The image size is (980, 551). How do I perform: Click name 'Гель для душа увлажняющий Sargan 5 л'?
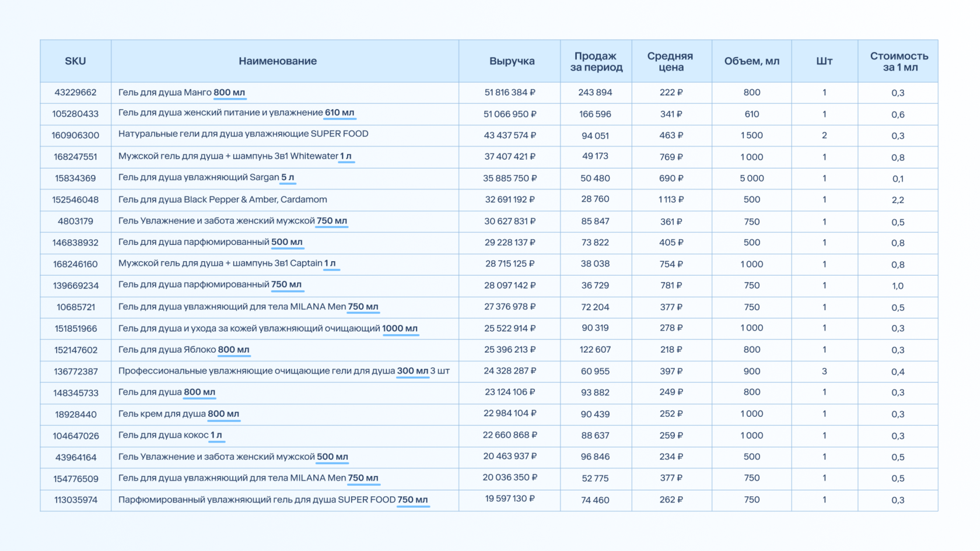tap(206, 177)
